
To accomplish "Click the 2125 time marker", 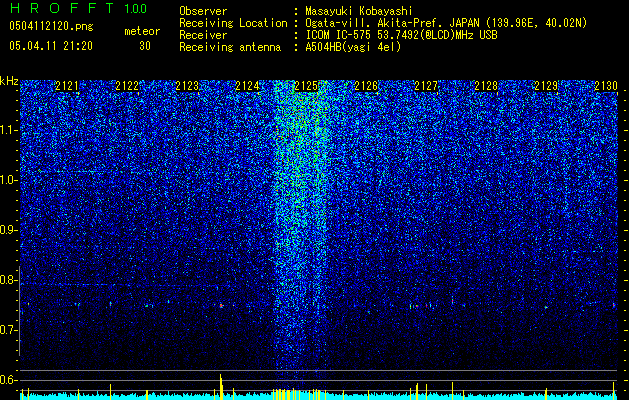I will (306, 85).
